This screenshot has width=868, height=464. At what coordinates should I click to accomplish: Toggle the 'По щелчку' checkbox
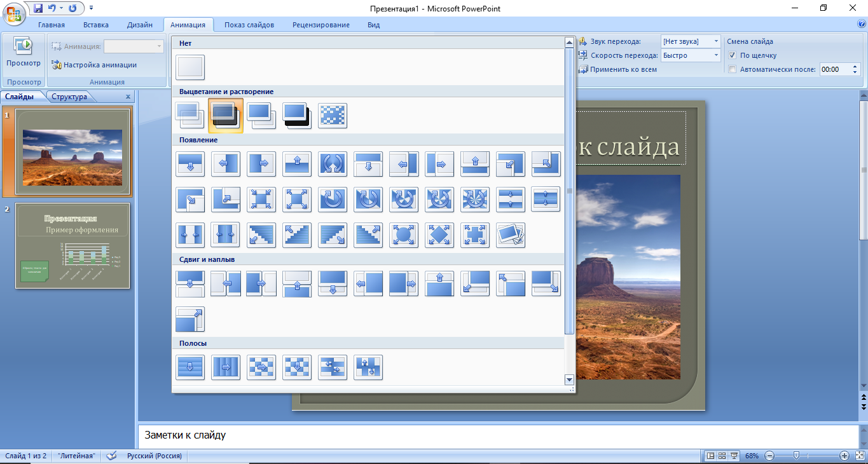732,55
